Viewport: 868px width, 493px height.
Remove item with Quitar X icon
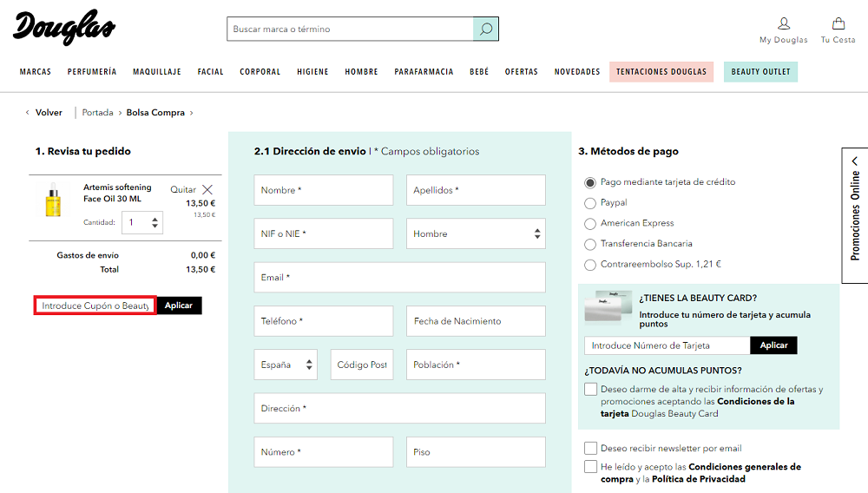(207, 189)
